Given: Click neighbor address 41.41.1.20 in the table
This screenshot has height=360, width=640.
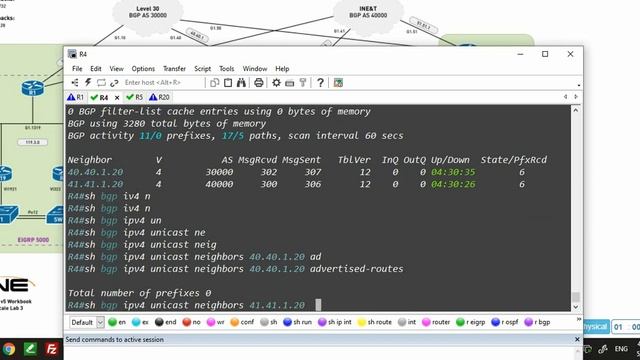Looking at the screenshot, I should (96, 184).
